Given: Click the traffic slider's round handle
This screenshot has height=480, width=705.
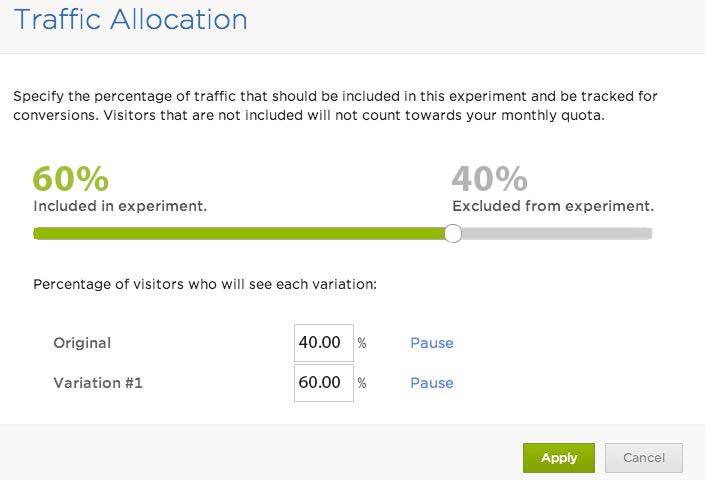Looking at the screenshot, I should [x=453, y=234].
